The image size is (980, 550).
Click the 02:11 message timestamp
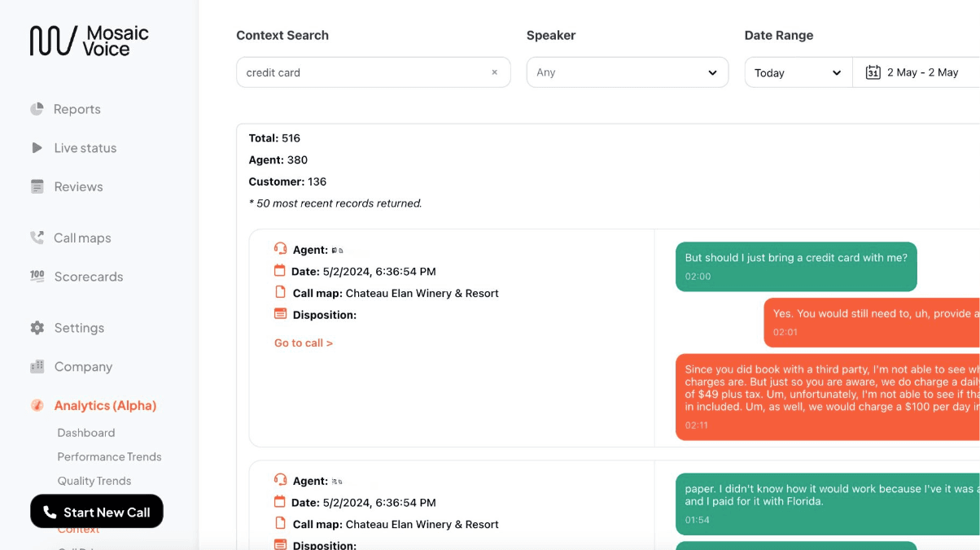[x=696, y=426]
